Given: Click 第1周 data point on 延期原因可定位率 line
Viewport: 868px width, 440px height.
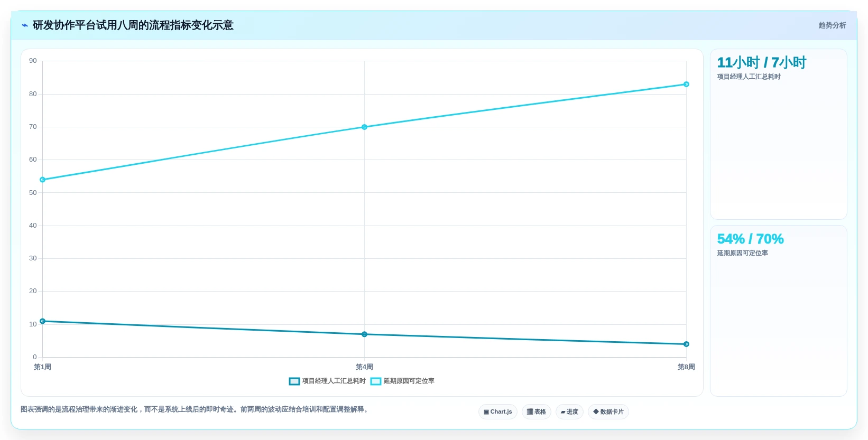Looking at the screenshot, I should [x=43, y=180].
